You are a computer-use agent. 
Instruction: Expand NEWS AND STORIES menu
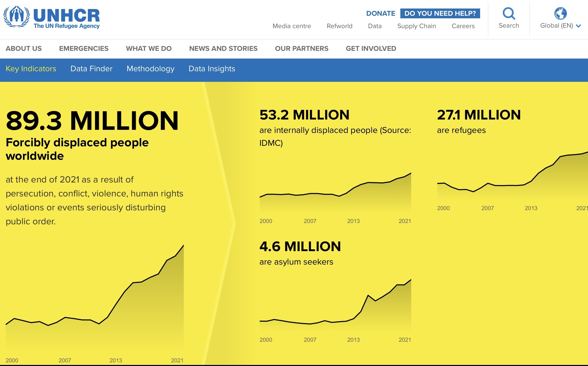223,49
